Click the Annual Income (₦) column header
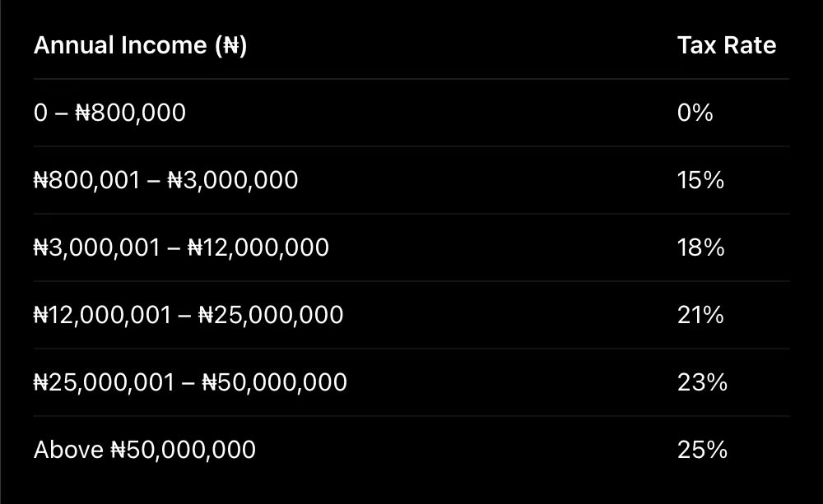 click(140, 45)
